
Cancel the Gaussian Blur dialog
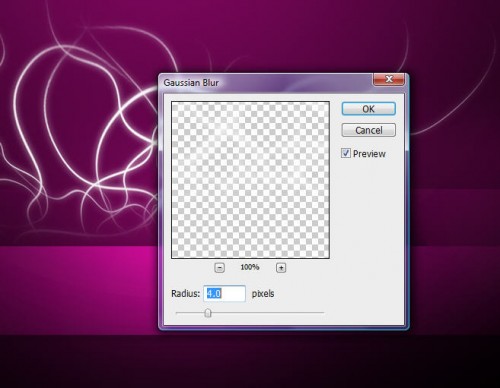tap(369, 130)
